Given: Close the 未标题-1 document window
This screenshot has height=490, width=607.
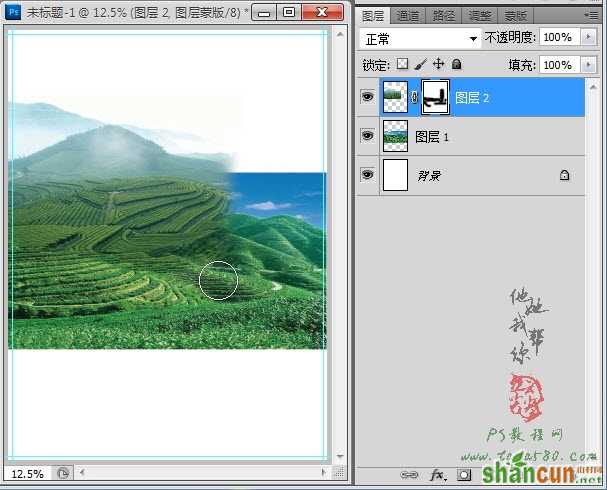Looking at the screenshot, I should coord(322,13).
